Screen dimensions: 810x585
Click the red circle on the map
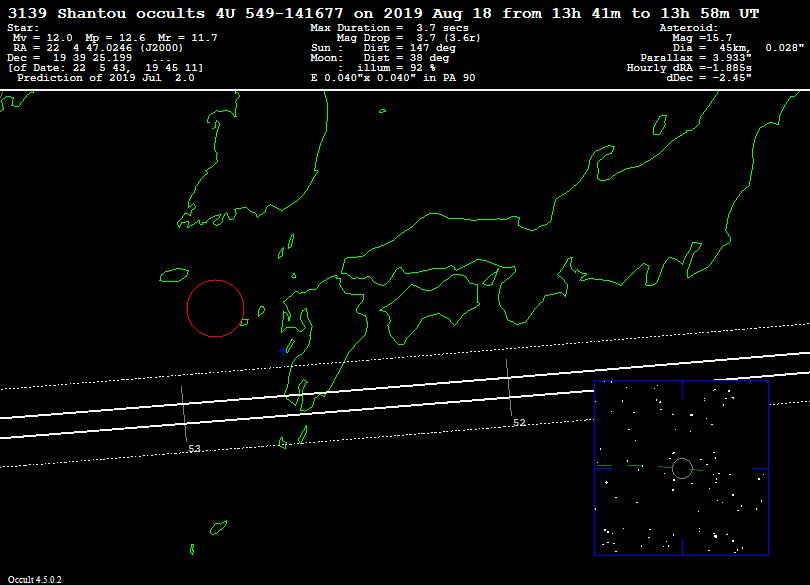215,309
